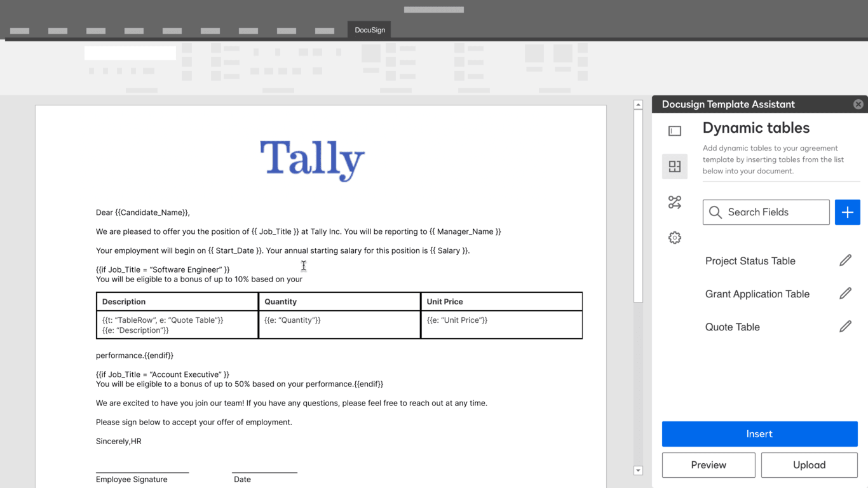Open the conditional logic sidebar icon
Screen dimensions: 868x488
(x=675, y=202)
